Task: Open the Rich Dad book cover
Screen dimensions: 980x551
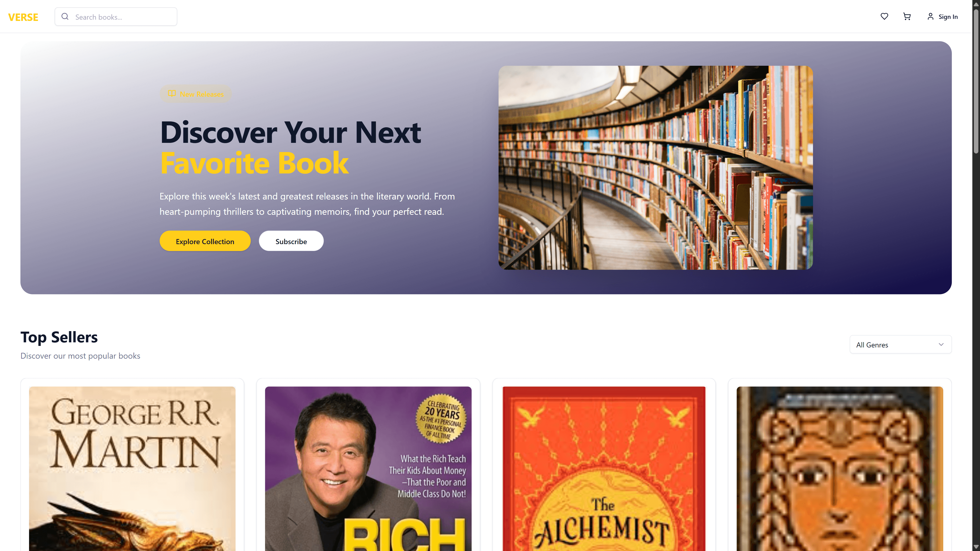Action: point(368,469)
